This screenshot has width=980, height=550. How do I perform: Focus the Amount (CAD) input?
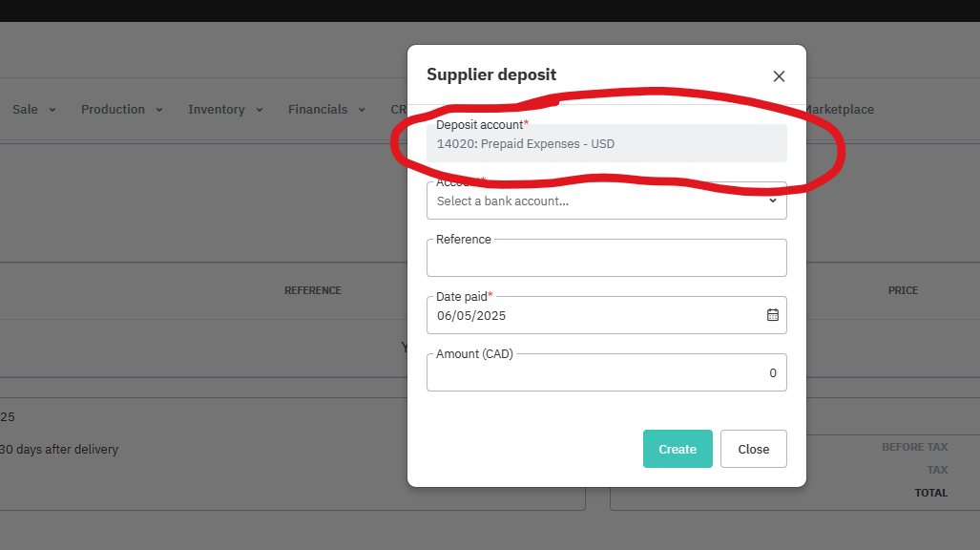(606, 373)
